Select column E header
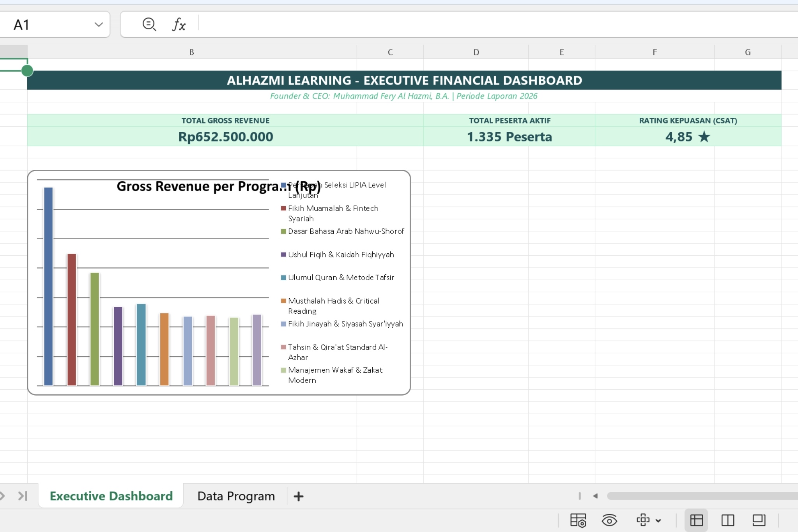 coord(562,52)
